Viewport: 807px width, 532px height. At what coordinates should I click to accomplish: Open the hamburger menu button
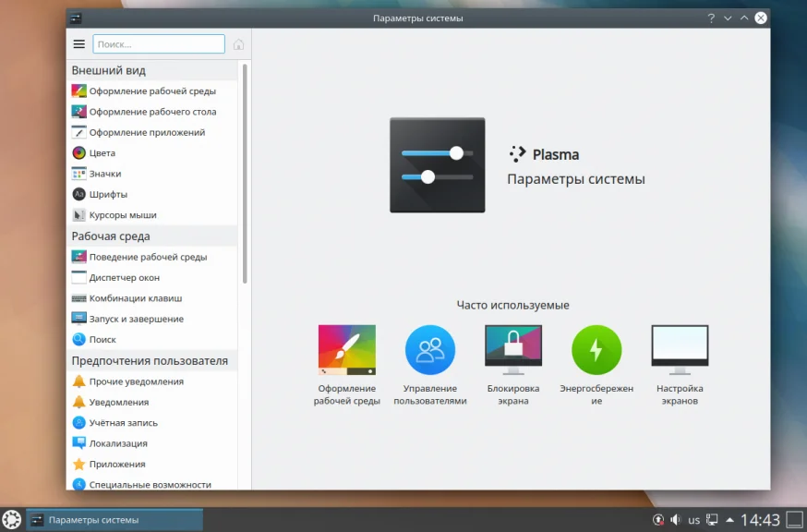[78, 44]
